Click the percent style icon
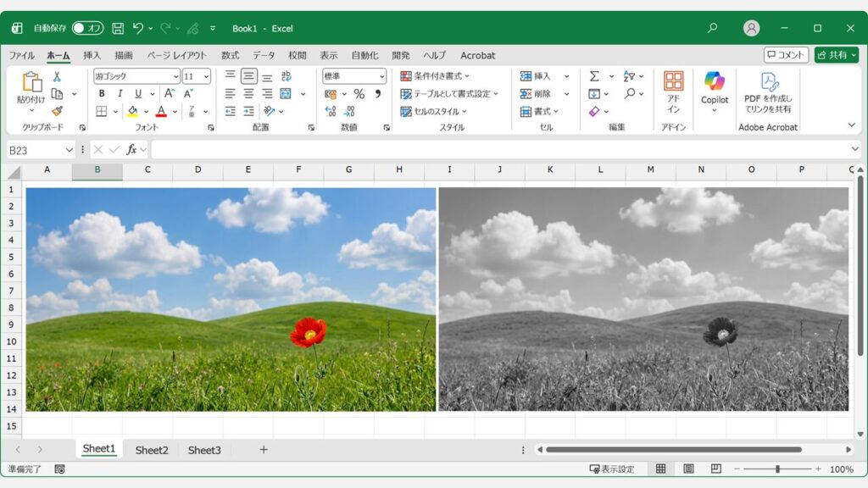This screenshot has width=868, height=488. coord(359,93)
